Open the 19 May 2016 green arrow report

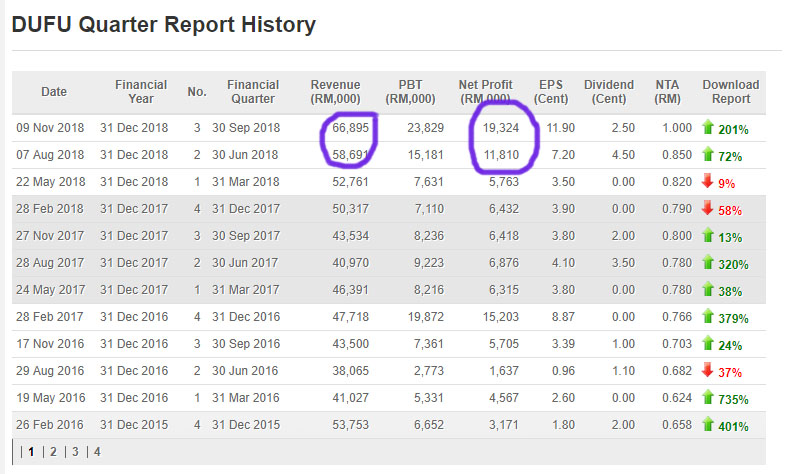coord(707,397)
